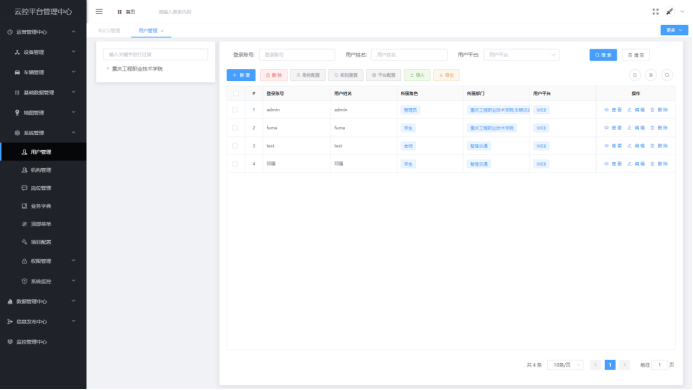693x390 pixels.
Task: Collapse the sidebar with the hamburger icon
Action: click(x=99, y=11)
